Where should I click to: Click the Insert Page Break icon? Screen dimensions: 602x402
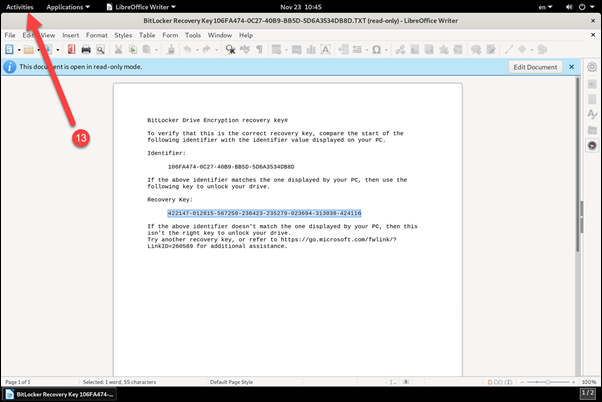click(343, 50)
